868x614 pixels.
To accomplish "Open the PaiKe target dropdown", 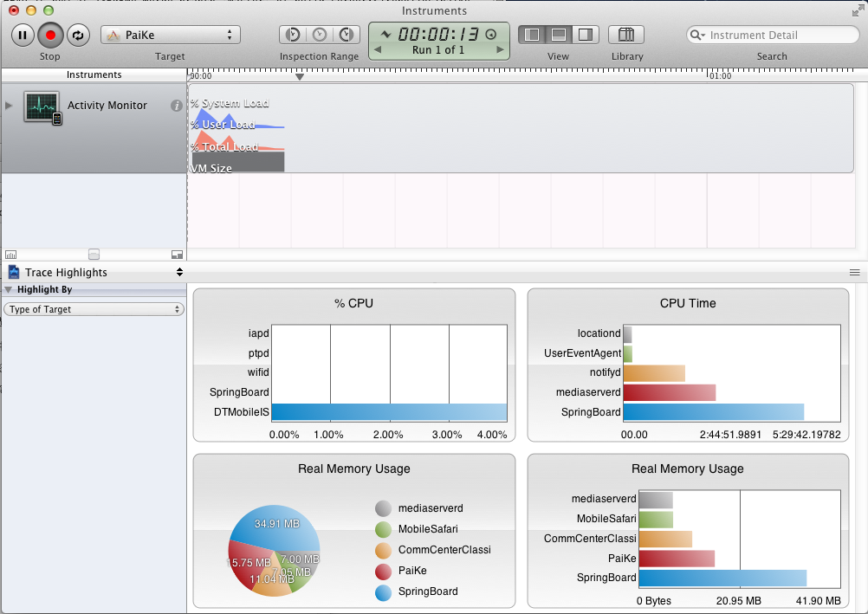I will click(171, 35).
